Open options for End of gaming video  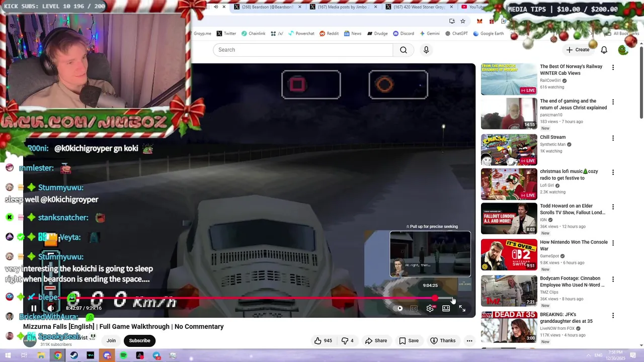click(x=613, y=102)
